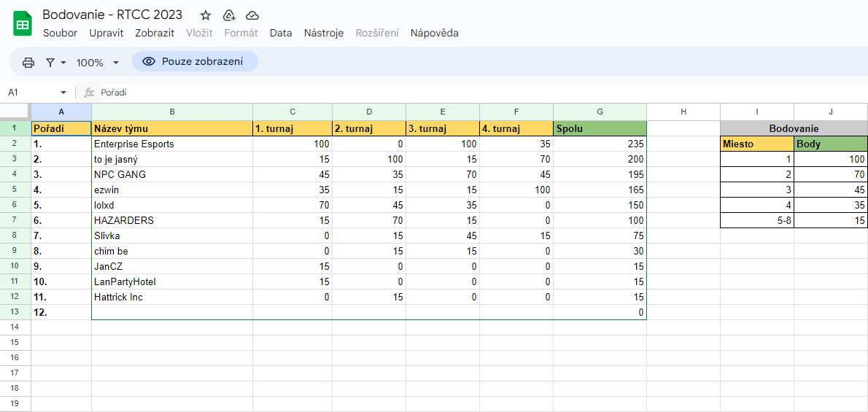
Task: Star the Bodovanie - RTCC 2023 document
Action: click(x=206, y=15)
